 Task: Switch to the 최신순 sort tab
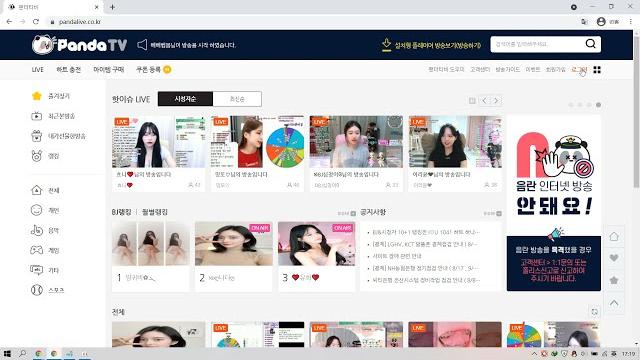click(x=237, y=99)
